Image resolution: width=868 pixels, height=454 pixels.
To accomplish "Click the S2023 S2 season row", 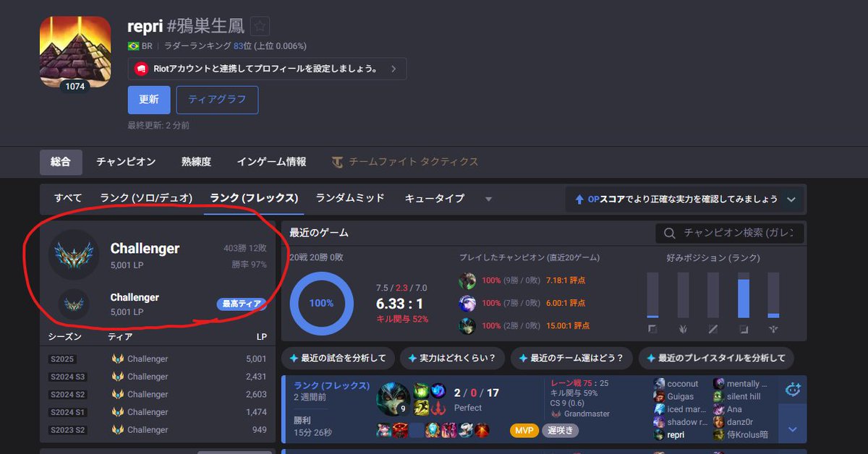I will (158, 430).
